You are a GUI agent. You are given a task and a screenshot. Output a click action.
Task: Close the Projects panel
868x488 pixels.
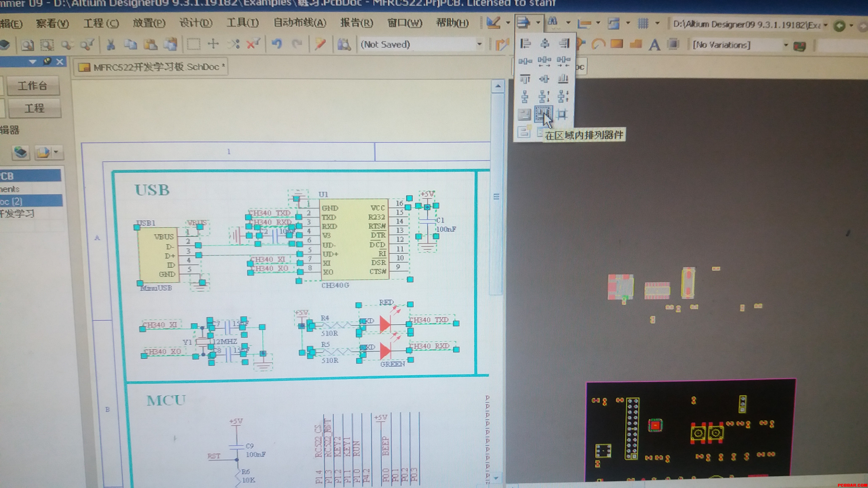click(x=60, y=62)
